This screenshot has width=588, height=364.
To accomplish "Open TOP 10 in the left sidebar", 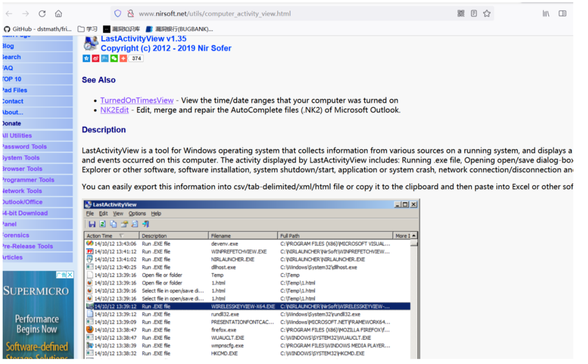I will (37, 79).
